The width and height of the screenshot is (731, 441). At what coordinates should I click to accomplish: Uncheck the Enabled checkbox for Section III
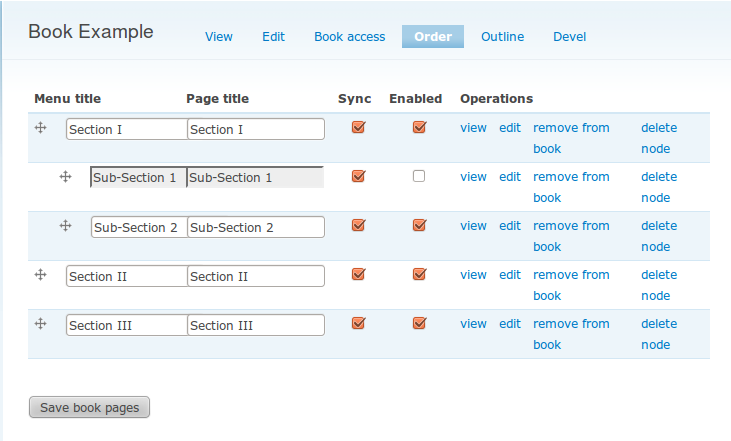[420, 323]
